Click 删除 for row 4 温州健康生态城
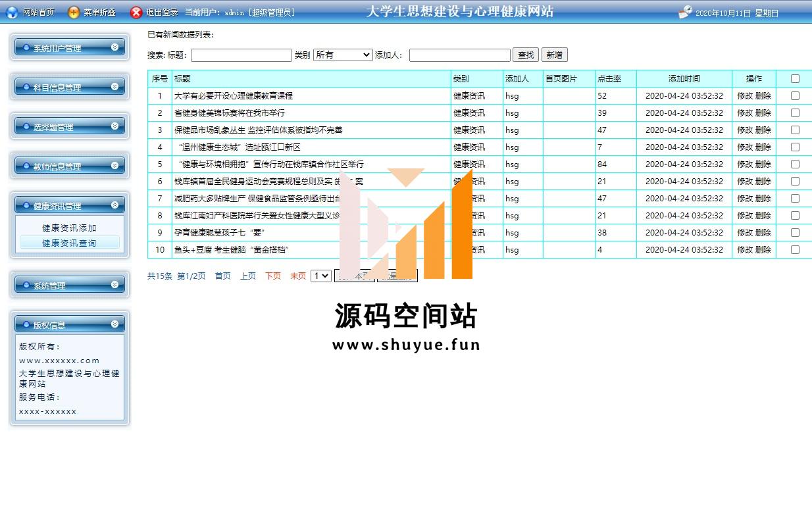812x523 pixels. pyautogui.click(x=763, y=147)
